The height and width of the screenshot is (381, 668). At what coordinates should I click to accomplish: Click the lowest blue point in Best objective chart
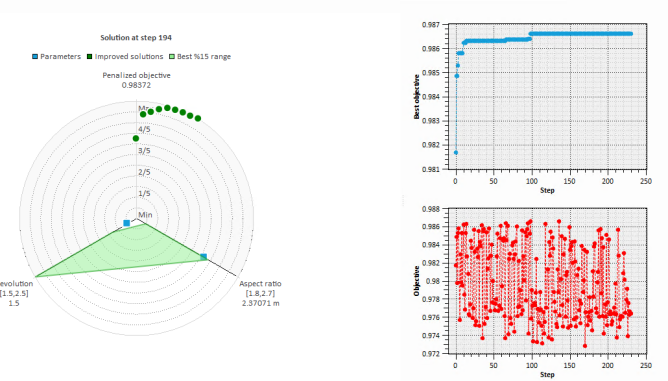click(x=456, y=153)
